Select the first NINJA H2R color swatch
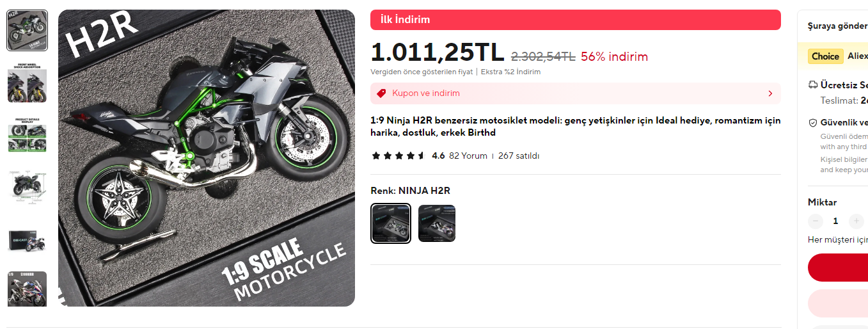This screenshot has height=329, width=868. pyautogui.click(x=391, y=223)
